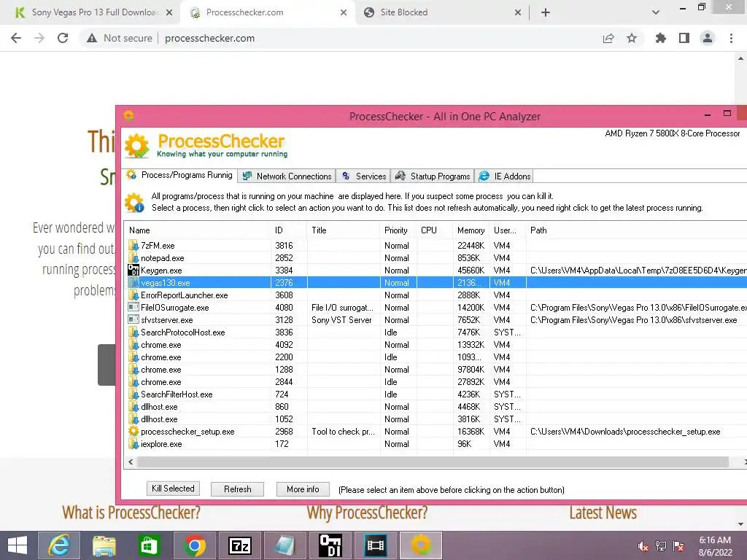Sort by the Memory column header

[471, 230]
